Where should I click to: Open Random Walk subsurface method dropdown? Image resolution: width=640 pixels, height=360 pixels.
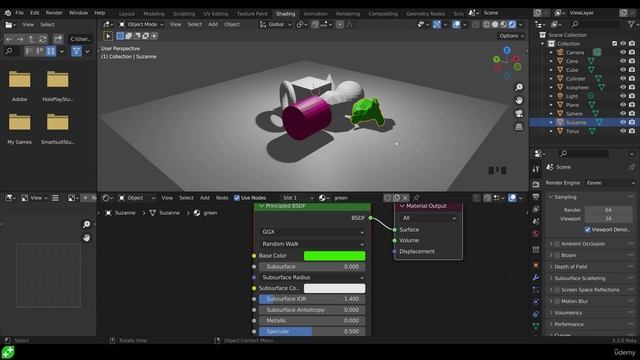(x=312, y=244)
